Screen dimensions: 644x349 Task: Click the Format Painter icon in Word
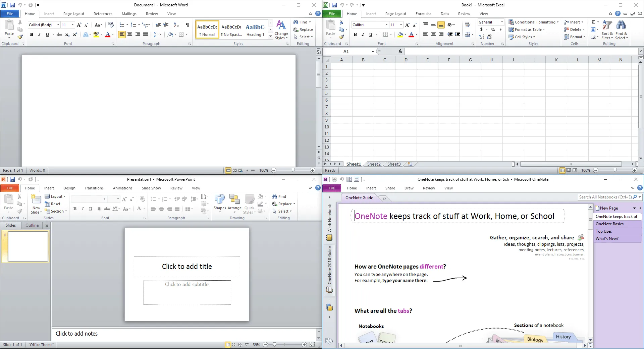(x=20, y=37)
